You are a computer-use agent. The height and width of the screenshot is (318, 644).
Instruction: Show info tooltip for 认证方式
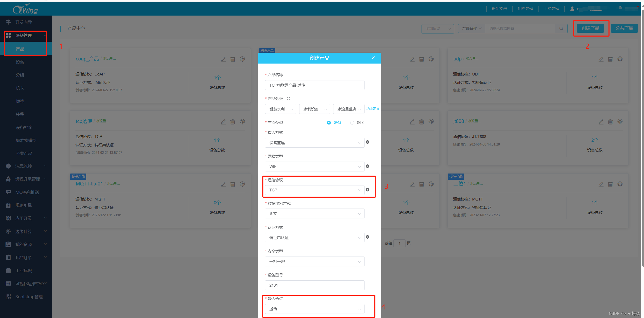click(x=367, y=237)
